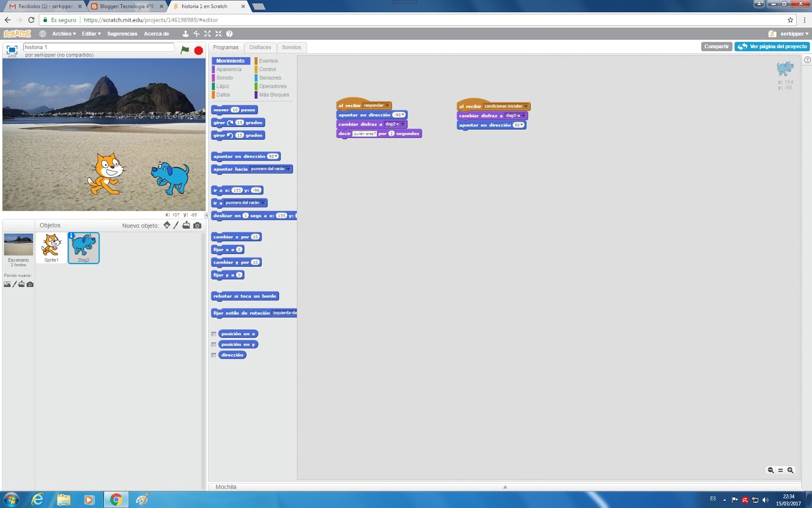Paint a new sprite with the brush icon
The height and width of the screenshot is (508, 812).
[x=176, y=225]
